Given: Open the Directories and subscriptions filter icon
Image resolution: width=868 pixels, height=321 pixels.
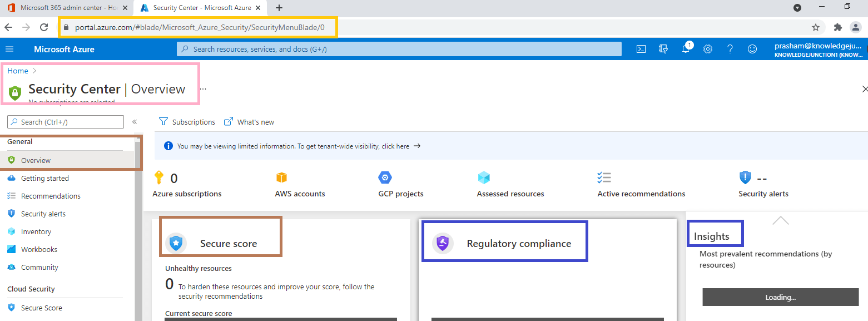Looking at the screenshot, I should [x=663, y=49].
